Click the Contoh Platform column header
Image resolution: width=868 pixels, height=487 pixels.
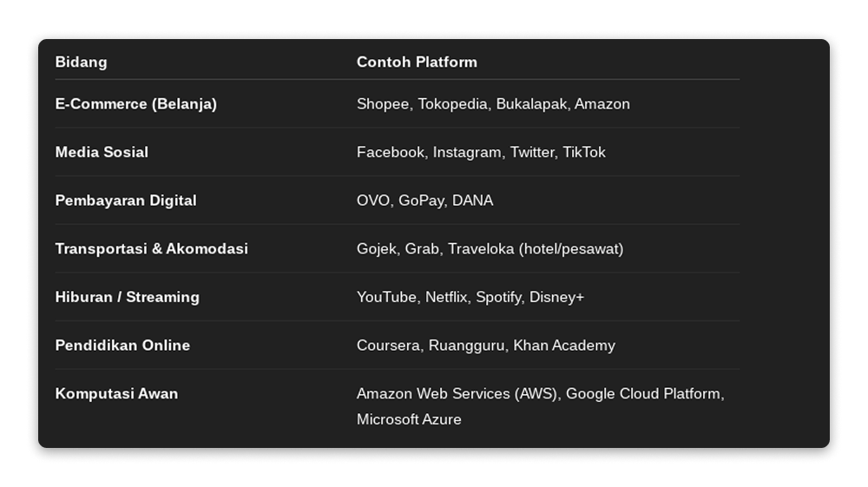[x=417, y=63]
